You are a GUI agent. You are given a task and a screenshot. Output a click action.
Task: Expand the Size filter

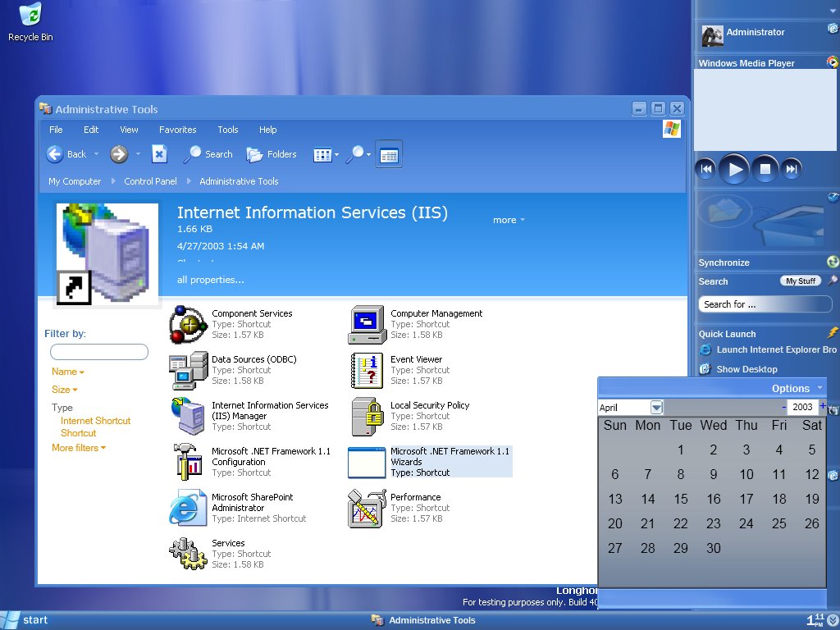point(64,390)
